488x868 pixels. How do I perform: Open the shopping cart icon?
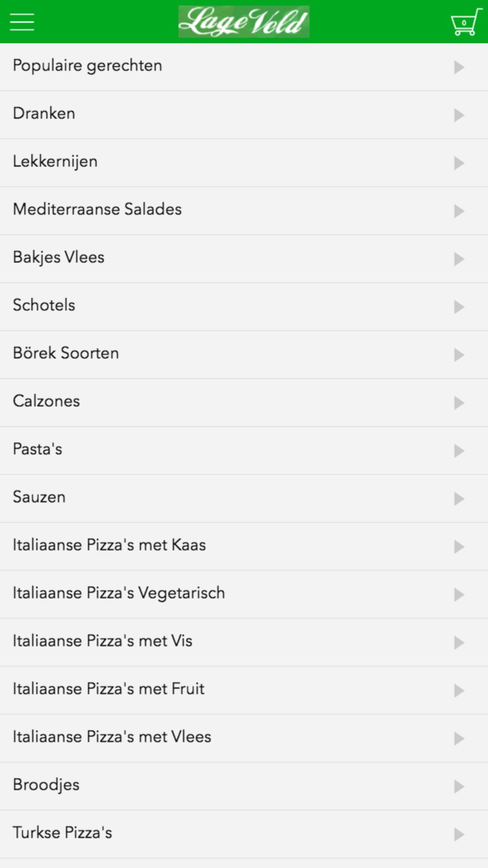pos(466,22)
